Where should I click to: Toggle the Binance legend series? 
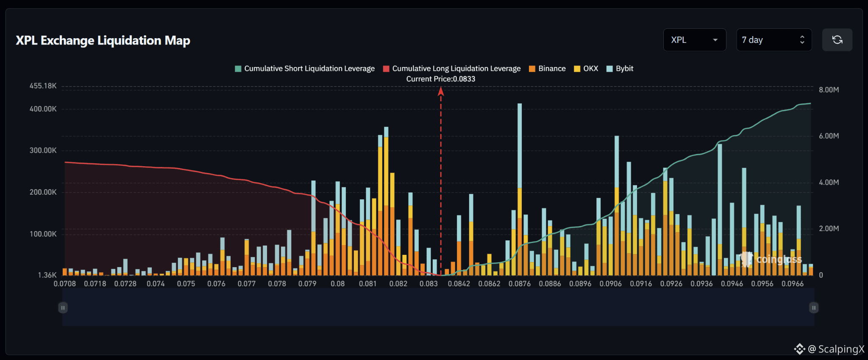click(x=547, y=69)
